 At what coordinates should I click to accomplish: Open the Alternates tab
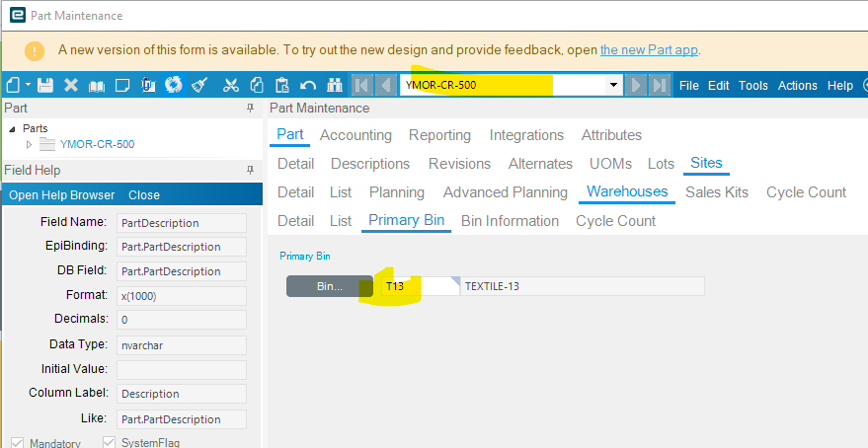click(540, 164)
